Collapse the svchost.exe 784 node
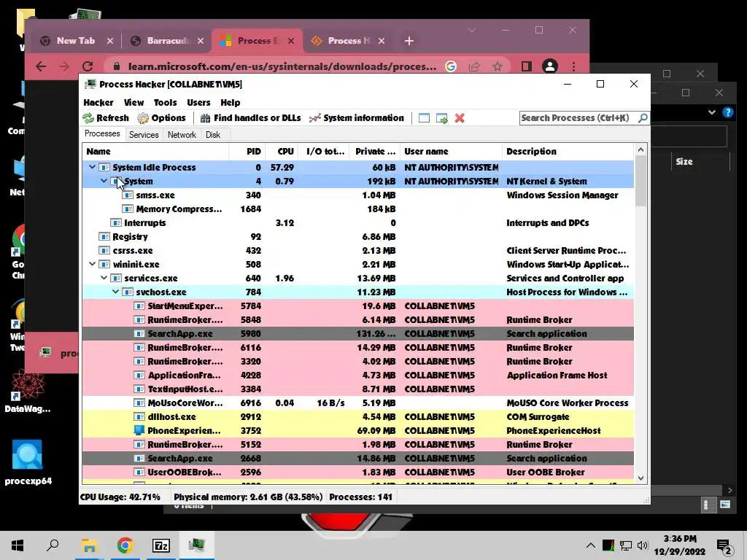Image resolution: width=747 pixels, height=560 pixels. pos(115,292)
